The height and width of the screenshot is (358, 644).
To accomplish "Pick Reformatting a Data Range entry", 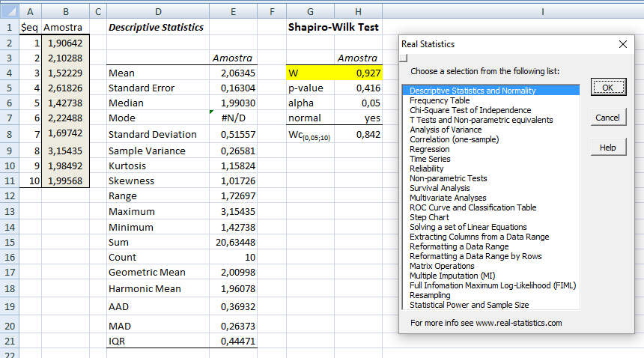I will (490, 246).
